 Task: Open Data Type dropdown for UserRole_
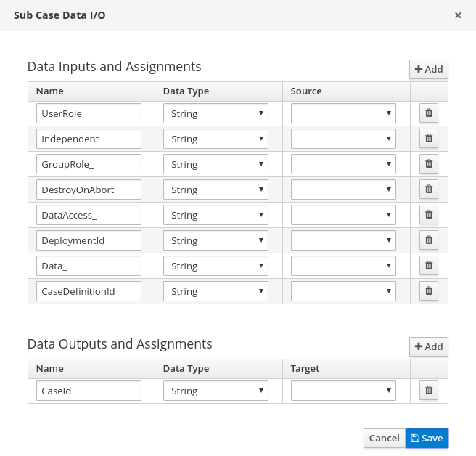216,113
